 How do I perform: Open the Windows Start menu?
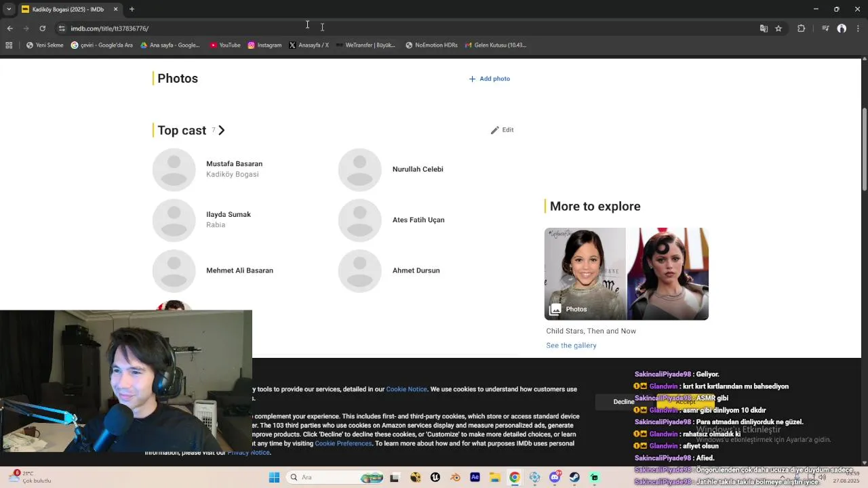[274, 478]
